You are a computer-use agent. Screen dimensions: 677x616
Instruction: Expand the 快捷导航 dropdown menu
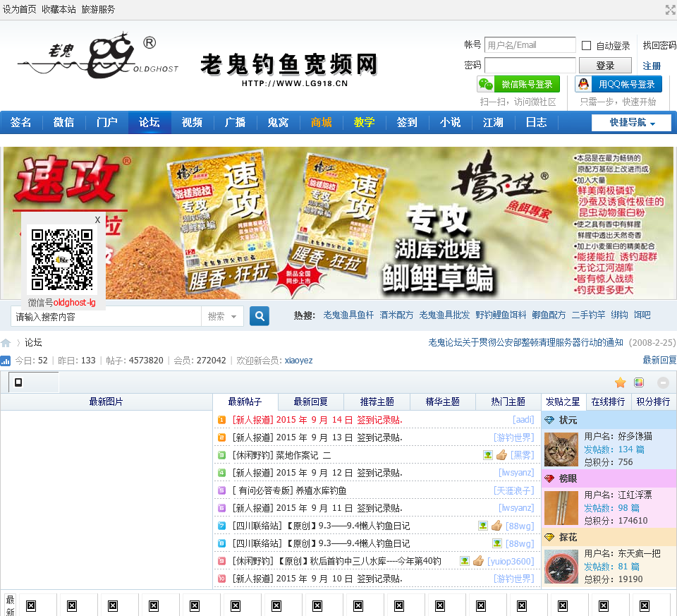pos(631,123)
